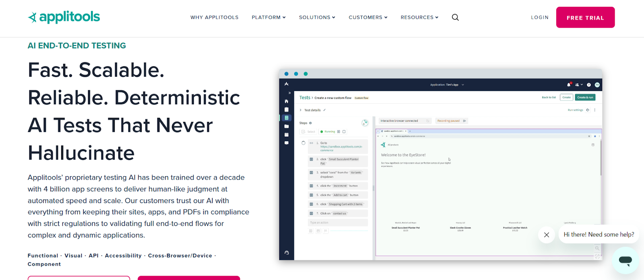Screen dimensions: 644x280
Task: Click the AI sparkle icon above steps
Action: click(365, 123)
